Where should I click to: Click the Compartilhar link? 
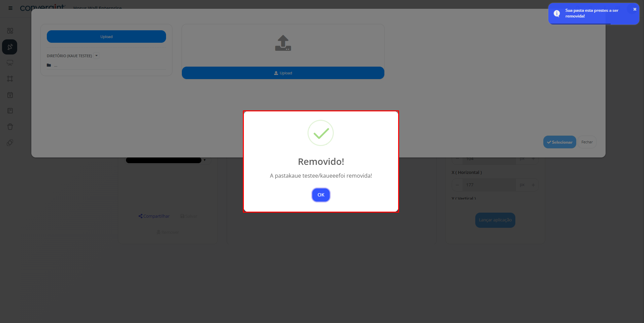click(x=154, y=216)
